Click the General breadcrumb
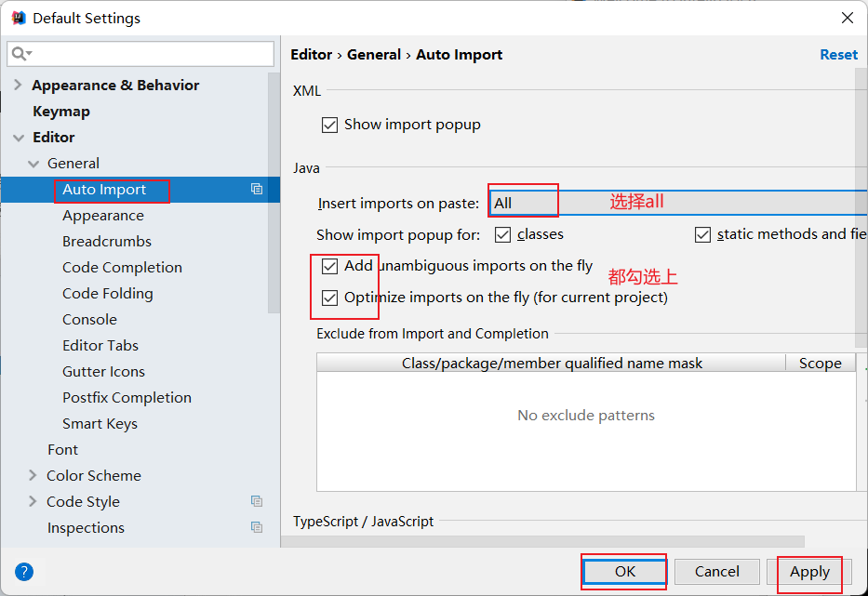Image resolution: width=868 pixels, height=596 pixels. [x=374, y=54]
